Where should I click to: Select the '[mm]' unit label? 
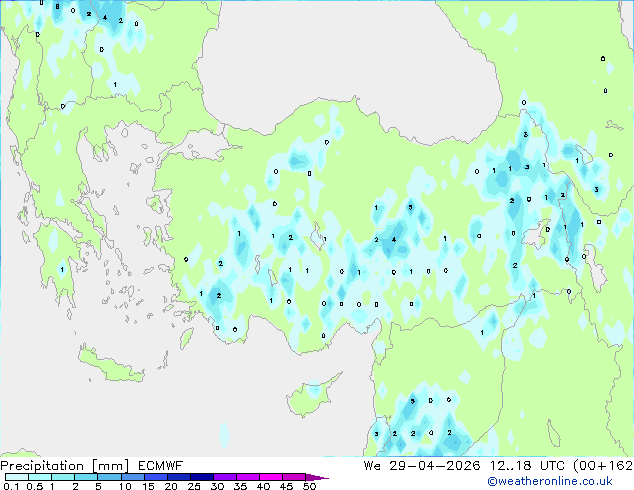[110, 466]
